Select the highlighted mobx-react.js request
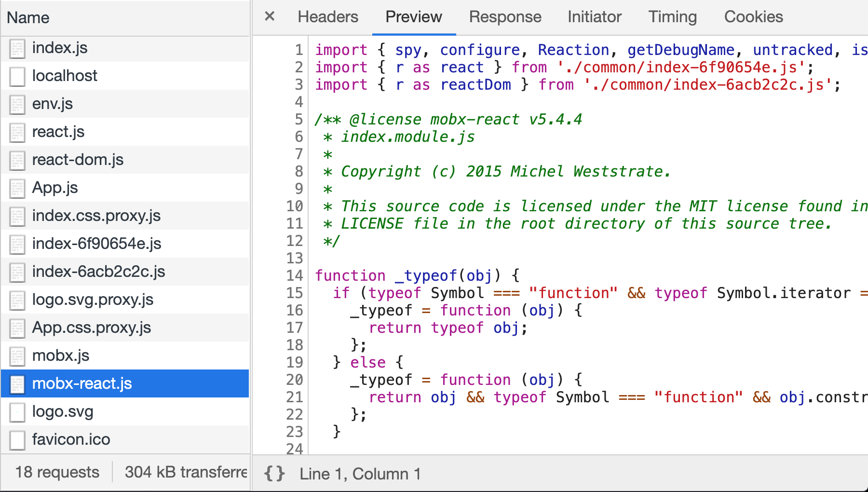This screenshot has width=868, height=492. [x=125, y=383]
